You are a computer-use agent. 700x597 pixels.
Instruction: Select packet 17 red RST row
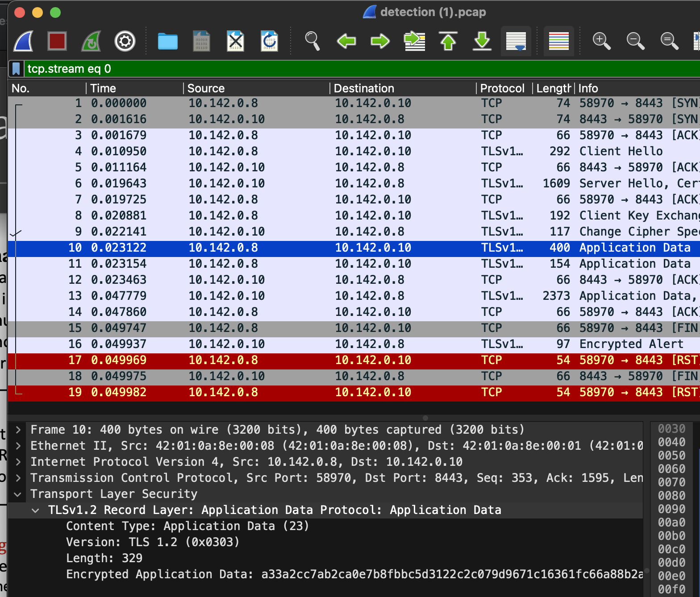[x=354, y=360]
